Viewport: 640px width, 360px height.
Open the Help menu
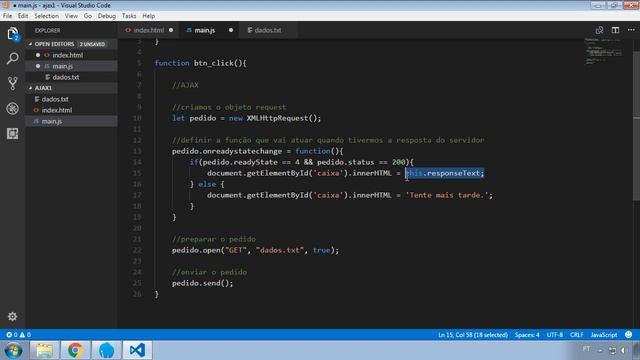[149, 16]
